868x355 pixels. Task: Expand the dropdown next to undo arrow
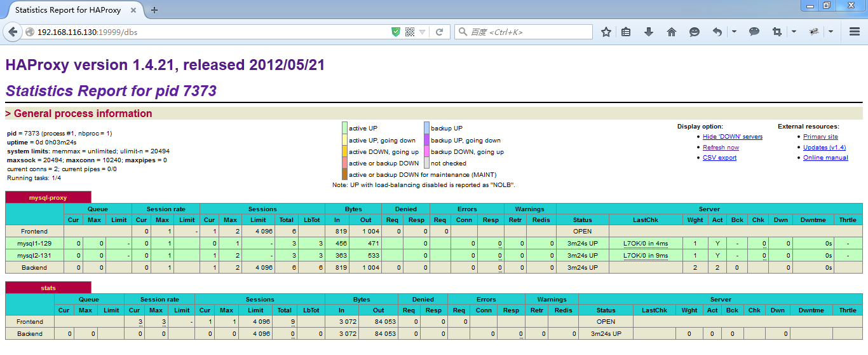[734, 32]
